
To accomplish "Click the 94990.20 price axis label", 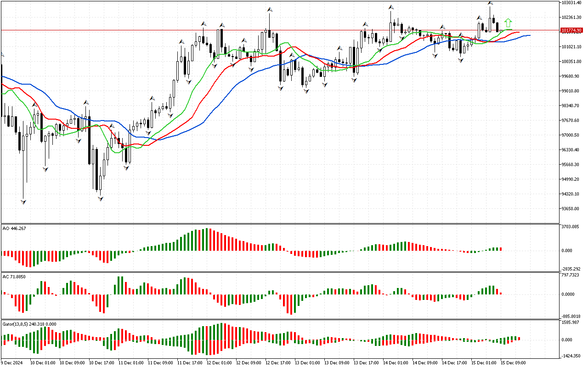I will coord(571,179).
